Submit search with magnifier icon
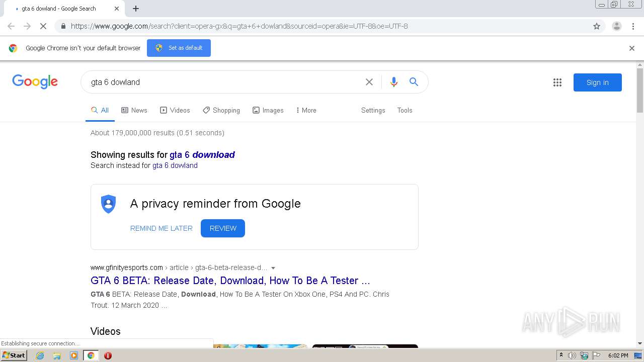The image size is (644, 362). click(x=414, y=82)
